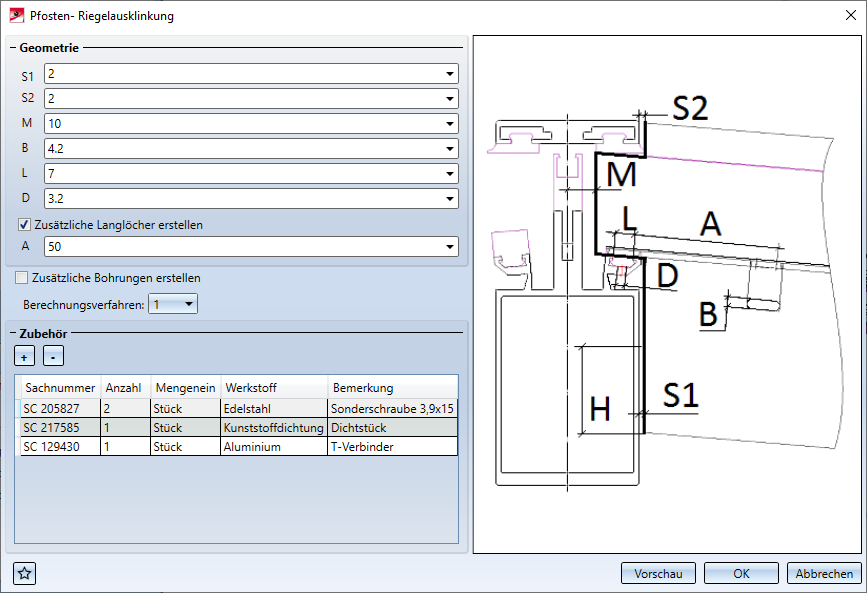The image size is (867, 593).
Task: Enable Zusätzliche Bohrungen erstellen checkbox
Action: tap(23, 278)
